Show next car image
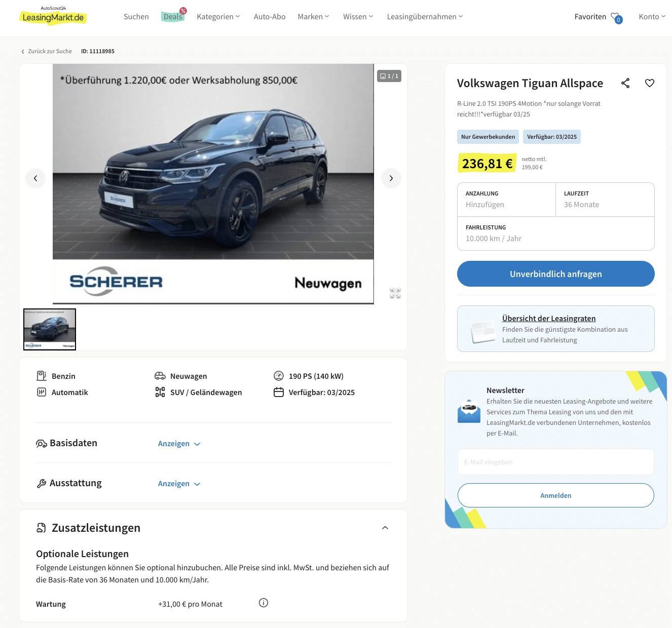The width and height of the screenshot is (672, 628). click(391, 178)
